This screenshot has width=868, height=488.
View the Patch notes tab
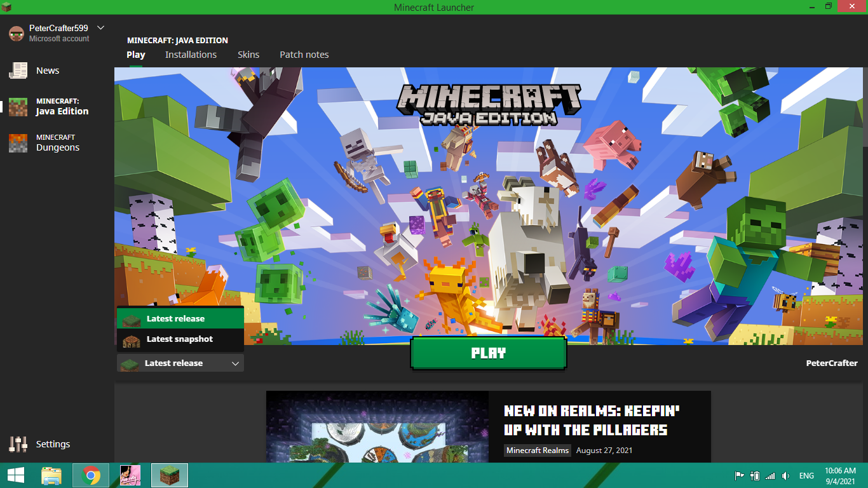coord(304,55)
